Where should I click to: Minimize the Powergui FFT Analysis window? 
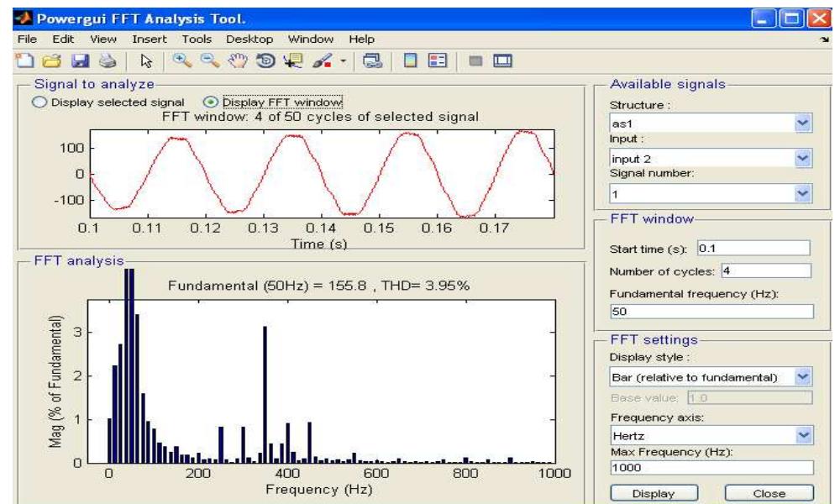pyautogui.click(x=763, y=19)
